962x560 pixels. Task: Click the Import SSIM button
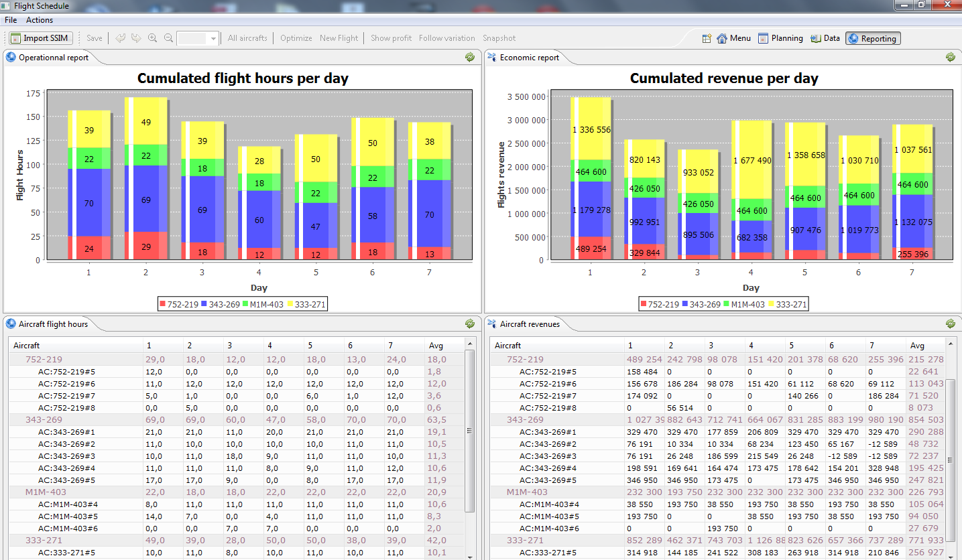pos(41,38)
